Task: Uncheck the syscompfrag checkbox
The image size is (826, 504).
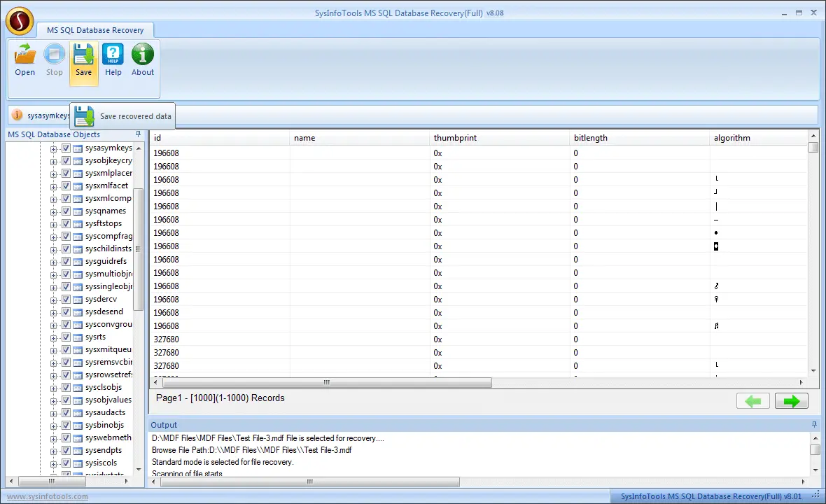Action: tap(66, 237)
